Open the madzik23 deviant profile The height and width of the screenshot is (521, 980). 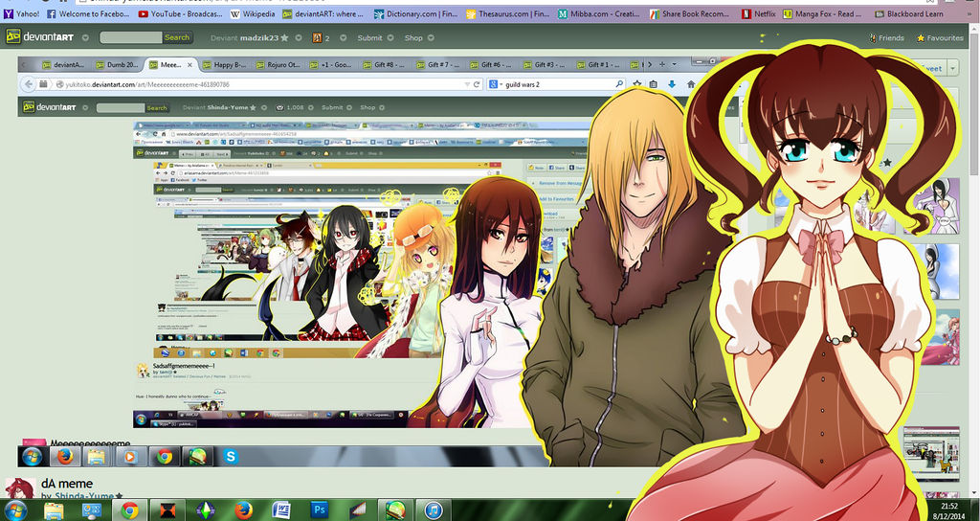pyautogui.click(x=257, y=37)
